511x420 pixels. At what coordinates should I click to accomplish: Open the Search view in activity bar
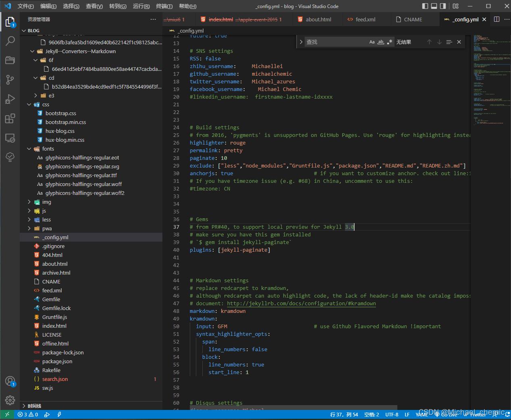[x=10, y=41]
